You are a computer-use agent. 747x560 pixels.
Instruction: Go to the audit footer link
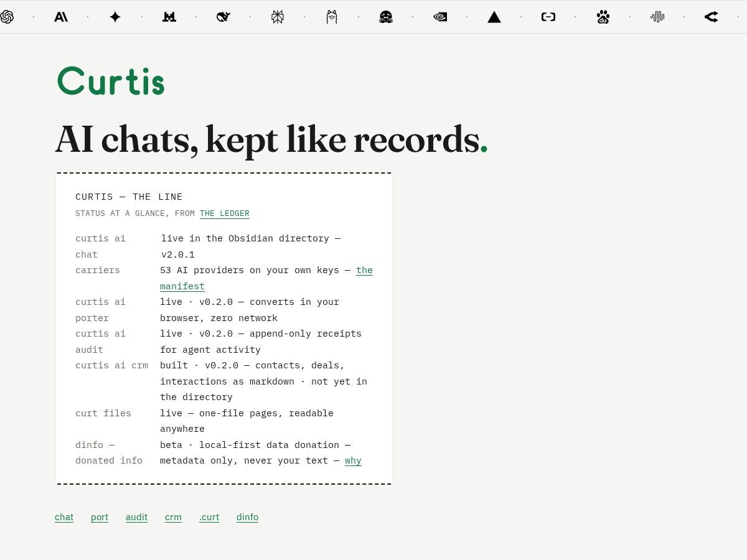(x=136, y=517)
